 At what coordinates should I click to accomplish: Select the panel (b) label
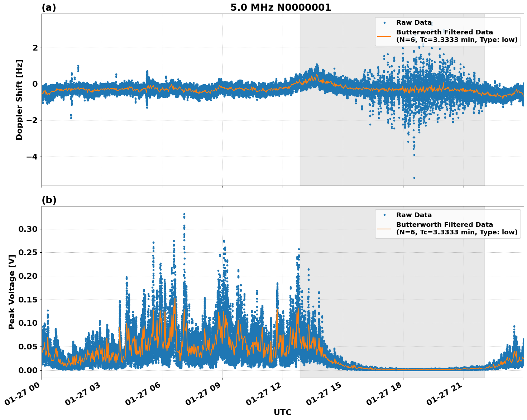[x=49, y=200]
